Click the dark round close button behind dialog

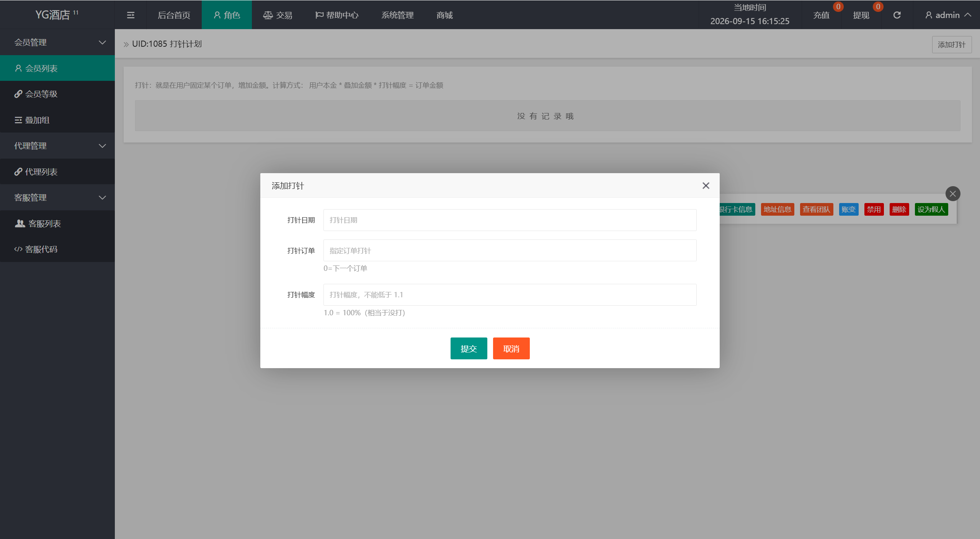tap(953, 194)
